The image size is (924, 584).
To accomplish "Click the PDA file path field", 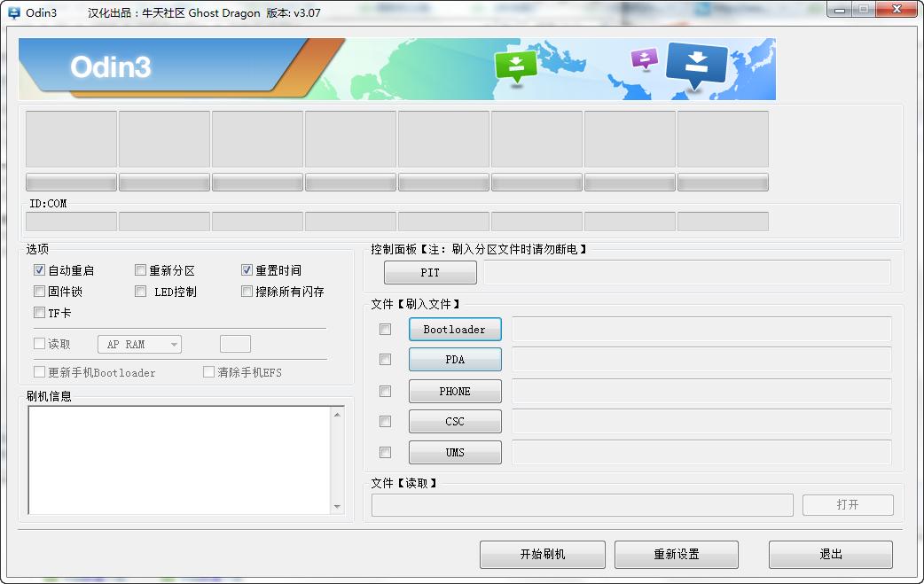I will [x=701, y=359].
